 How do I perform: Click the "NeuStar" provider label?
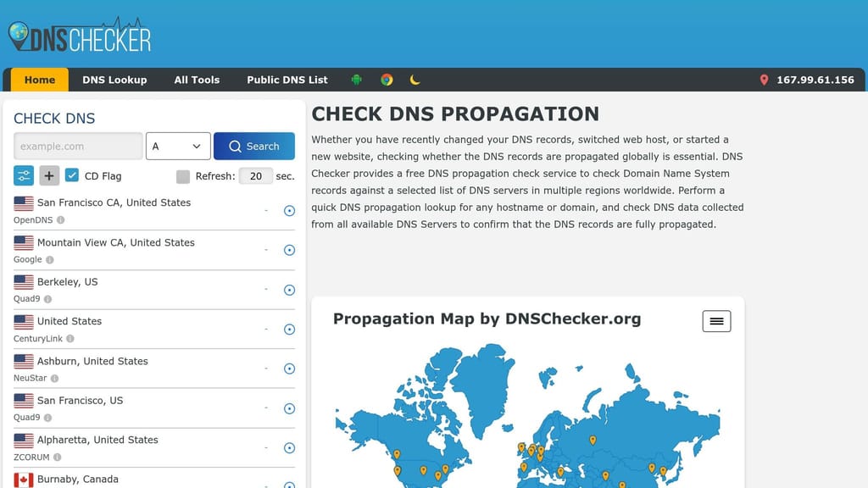click(31, 378)
